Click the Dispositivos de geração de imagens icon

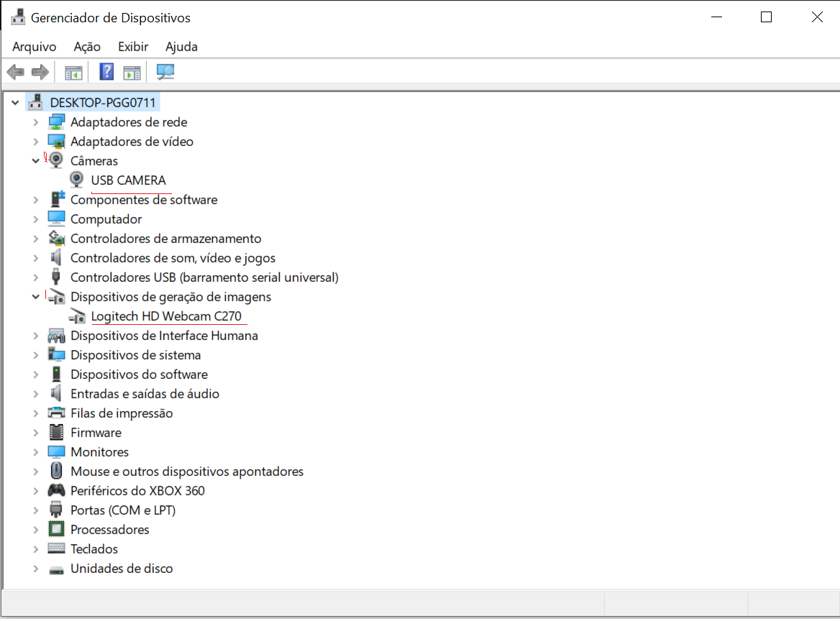[x=56, y=297]
